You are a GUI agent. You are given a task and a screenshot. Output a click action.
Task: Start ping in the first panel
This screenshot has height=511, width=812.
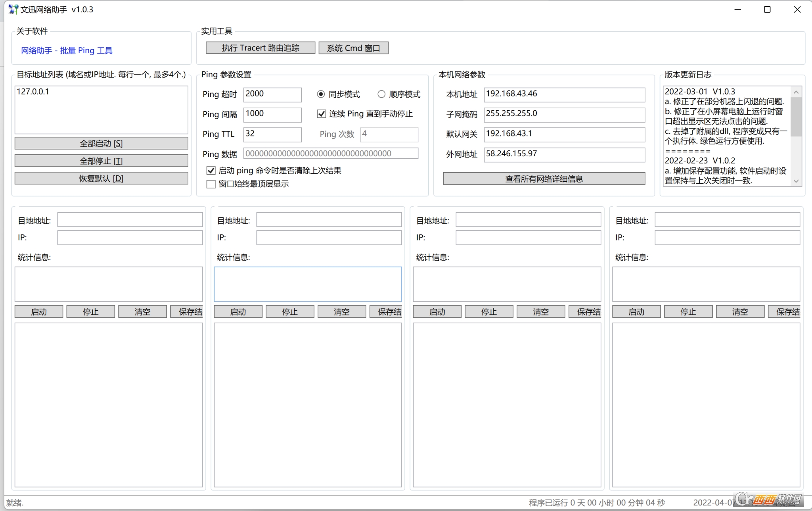point(38,311)
